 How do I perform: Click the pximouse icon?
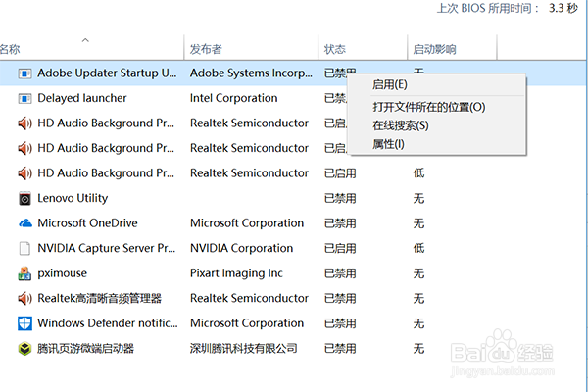pos(24,273)
